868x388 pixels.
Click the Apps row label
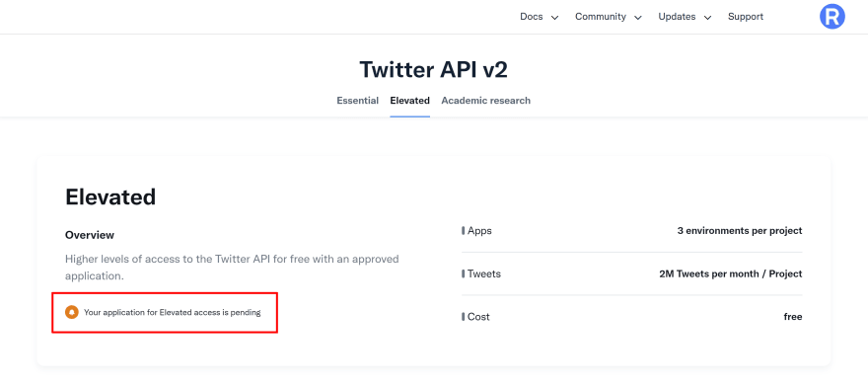(x=479, y=231)
